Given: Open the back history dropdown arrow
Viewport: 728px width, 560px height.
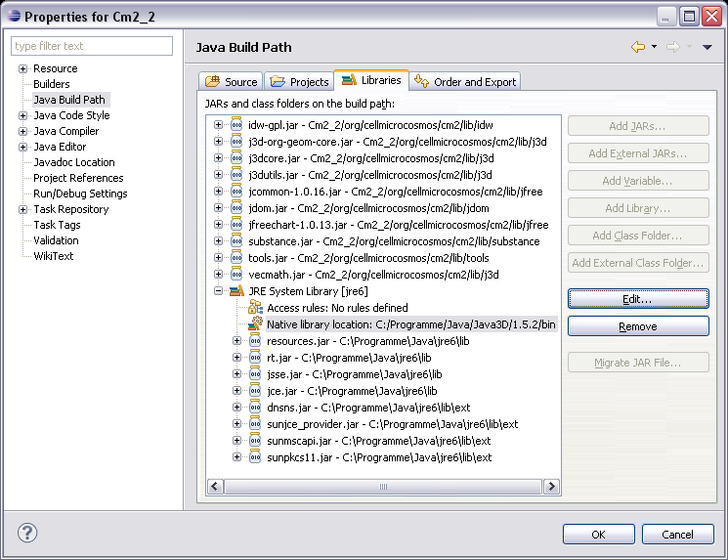Looking at the screenshot, I should pyautogui.click(x=654, y=47).
